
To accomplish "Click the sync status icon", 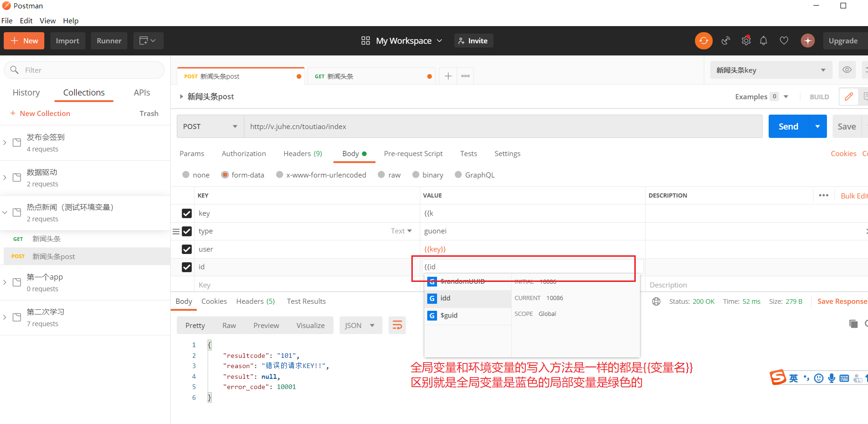I will 703,41.
